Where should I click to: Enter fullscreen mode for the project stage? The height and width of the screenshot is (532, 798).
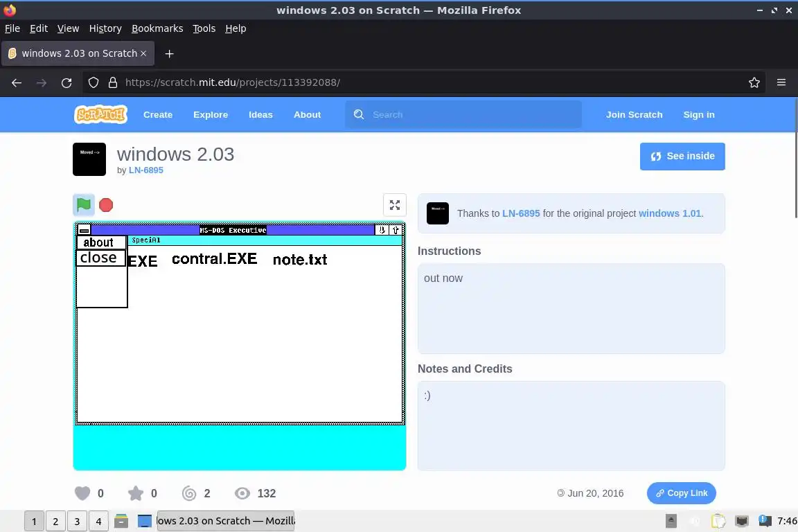[394, 205]
